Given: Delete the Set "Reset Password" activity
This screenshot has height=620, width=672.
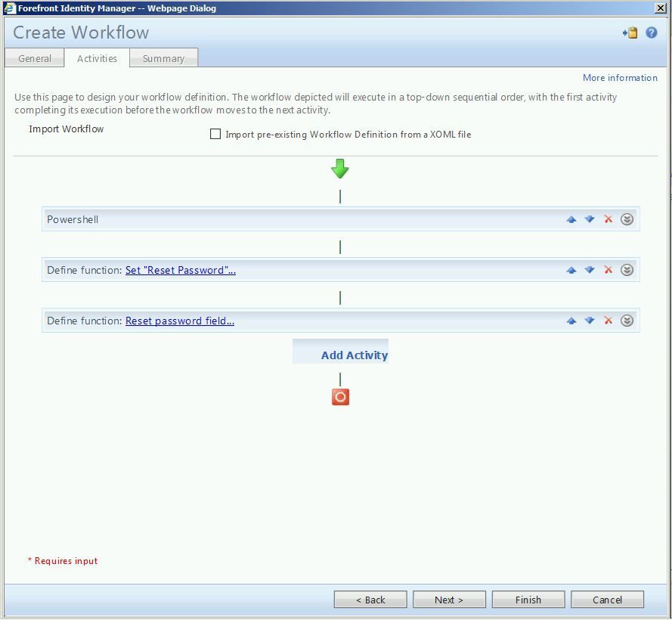Looking at the screenshot, I should click(609, 270).
